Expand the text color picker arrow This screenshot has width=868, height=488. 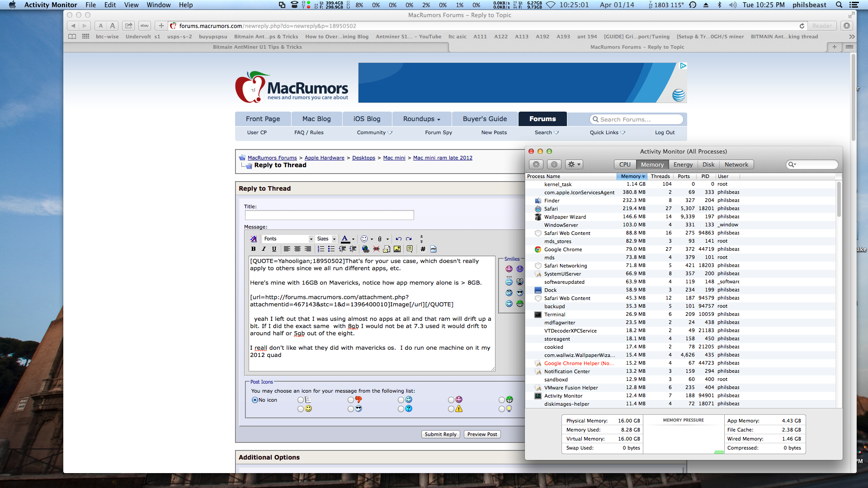tap(353, 239)
